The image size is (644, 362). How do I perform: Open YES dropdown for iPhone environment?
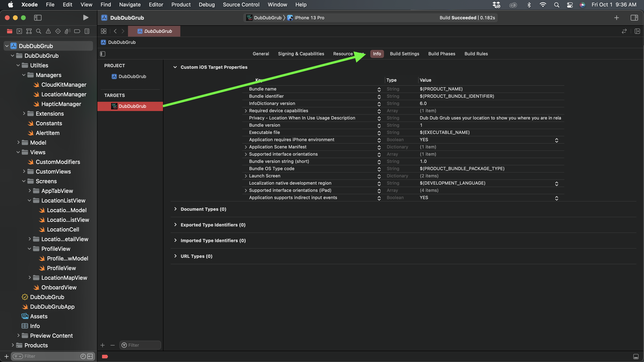click(556, 140)
